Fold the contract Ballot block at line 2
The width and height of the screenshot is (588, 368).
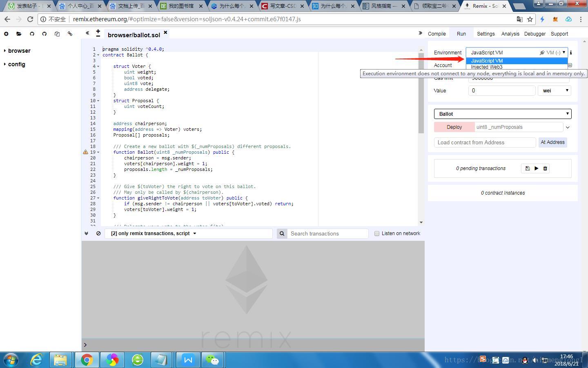pyautogui.click(x=98, y=55)
